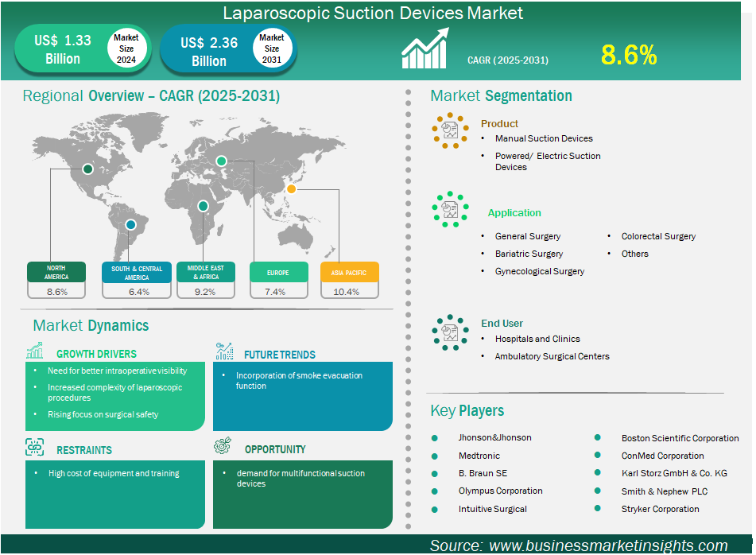Select the Asia Pacific orange map marker

coord(292,188)
